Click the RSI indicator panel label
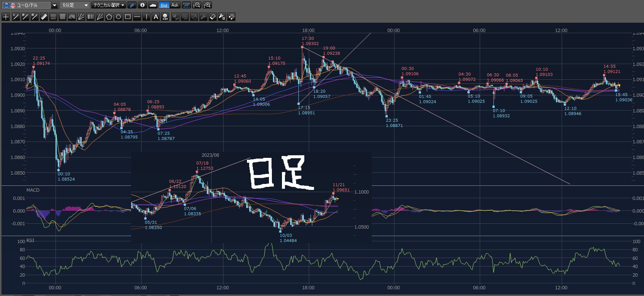 click(30, 241)
